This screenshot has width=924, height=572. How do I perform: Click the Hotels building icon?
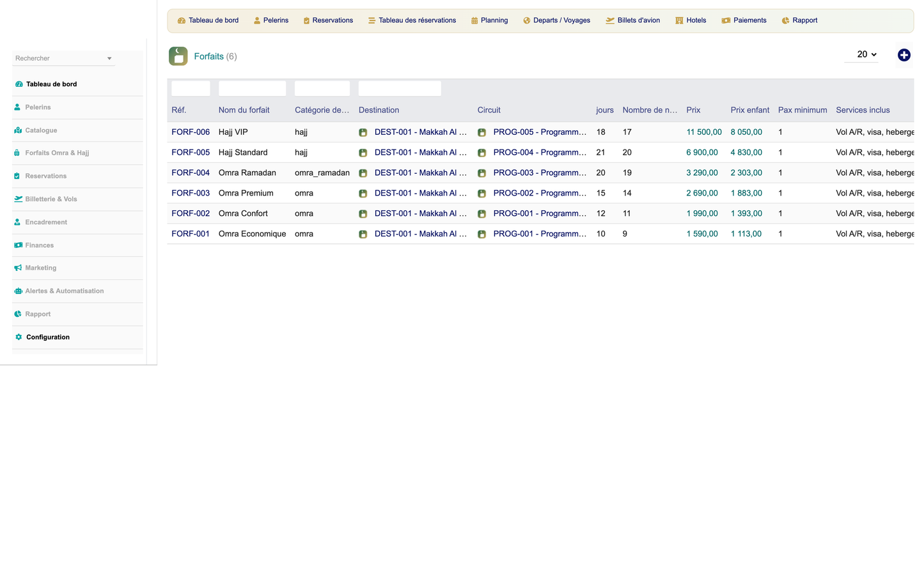(x=679, y=20)
